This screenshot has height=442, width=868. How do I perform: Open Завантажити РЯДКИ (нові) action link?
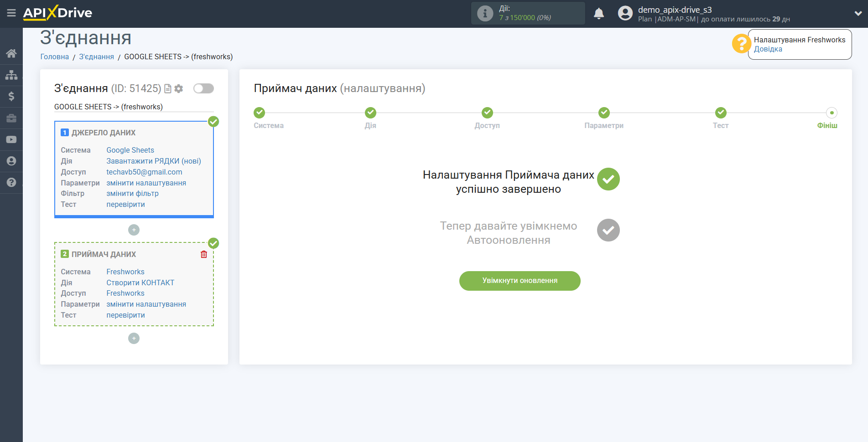tap(154, 161)
